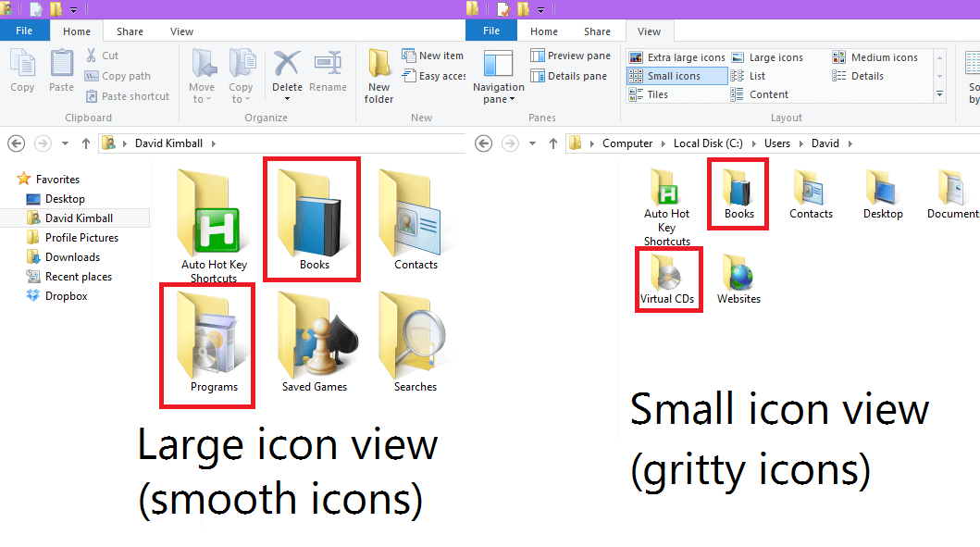Toggle the Preview pane

coord(570,56)
